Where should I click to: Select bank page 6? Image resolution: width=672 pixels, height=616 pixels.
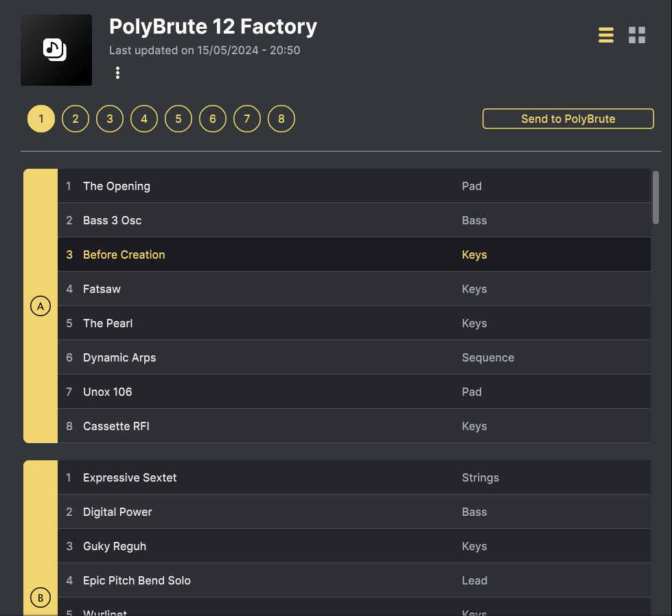[x=213, y=119]
